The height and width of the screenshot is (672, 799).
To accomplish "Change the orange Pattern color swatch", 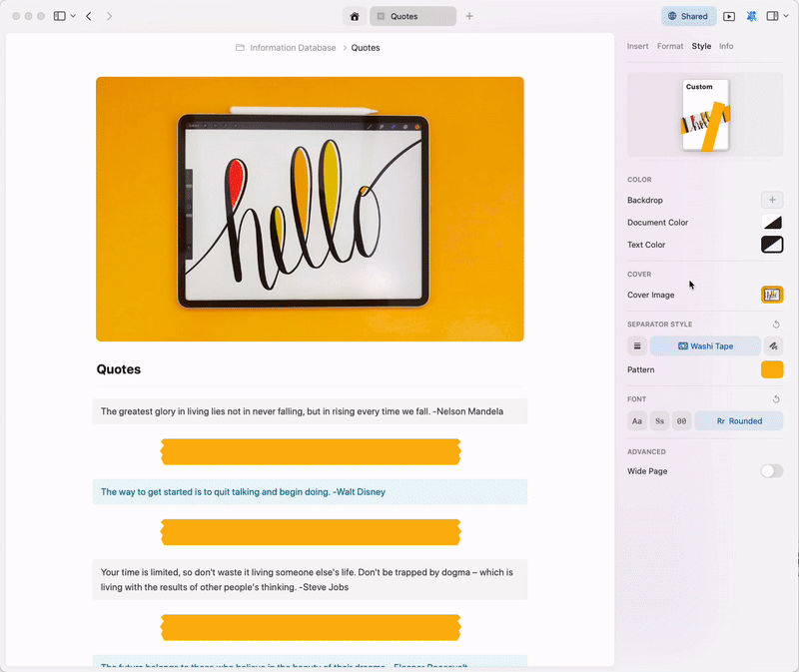I will pos(772,369).
